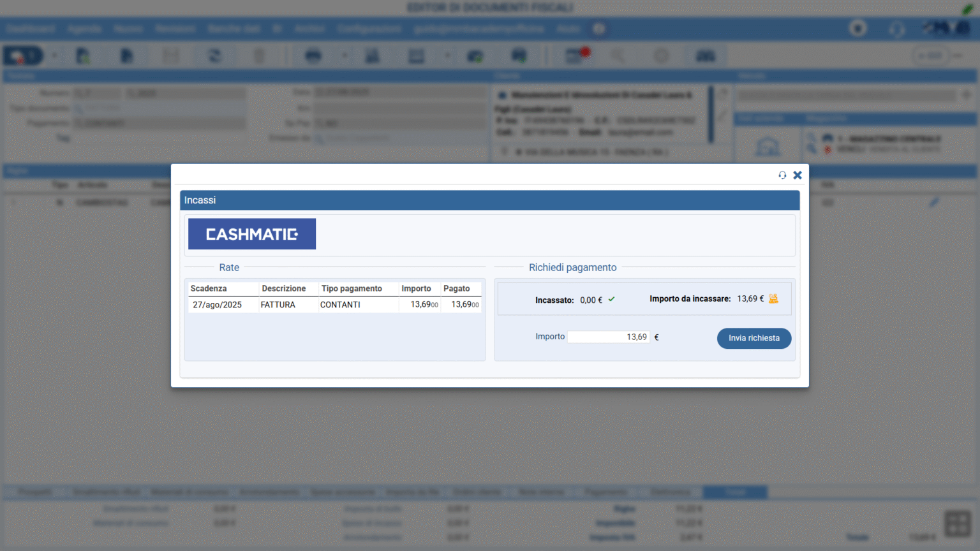Click the FATTURA description cell
This screenshot has width=980, height=551.
click(x=278, y=305)
